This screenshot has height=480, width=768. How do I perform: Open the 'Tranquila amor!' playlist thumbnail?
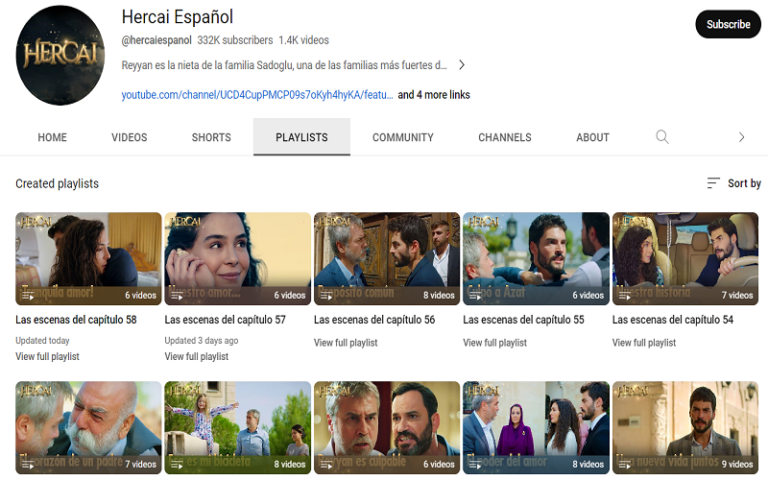[88, 259]
